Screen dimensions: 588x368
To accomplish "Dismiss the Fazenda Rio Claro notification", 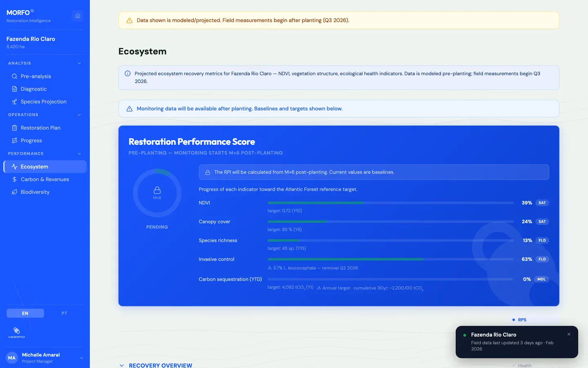I will click(x=569, y=334).
